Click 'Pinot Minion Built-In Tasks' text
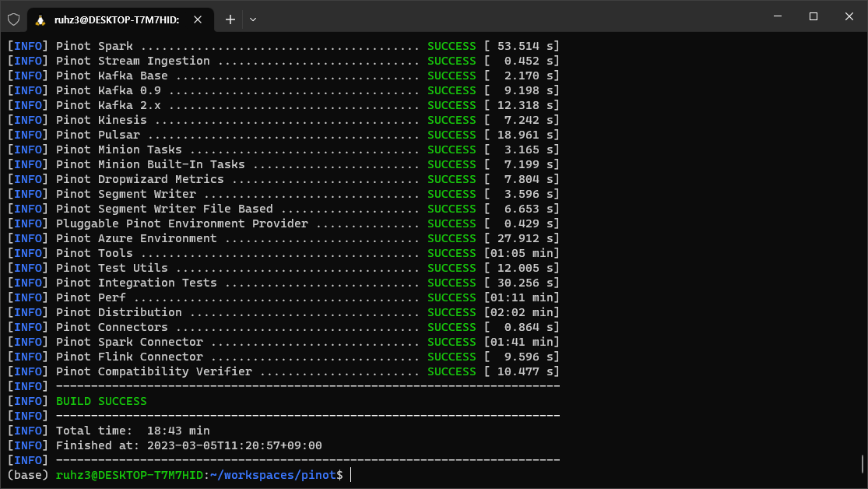868x489 pixels. tap(150, 164)
